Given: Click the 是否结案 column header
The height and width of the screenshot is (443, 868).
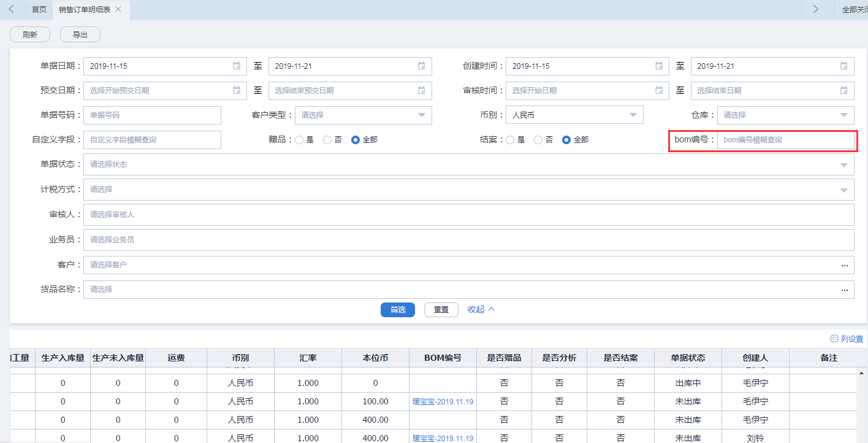Looking at the screenshot, I should pos(621,358).
